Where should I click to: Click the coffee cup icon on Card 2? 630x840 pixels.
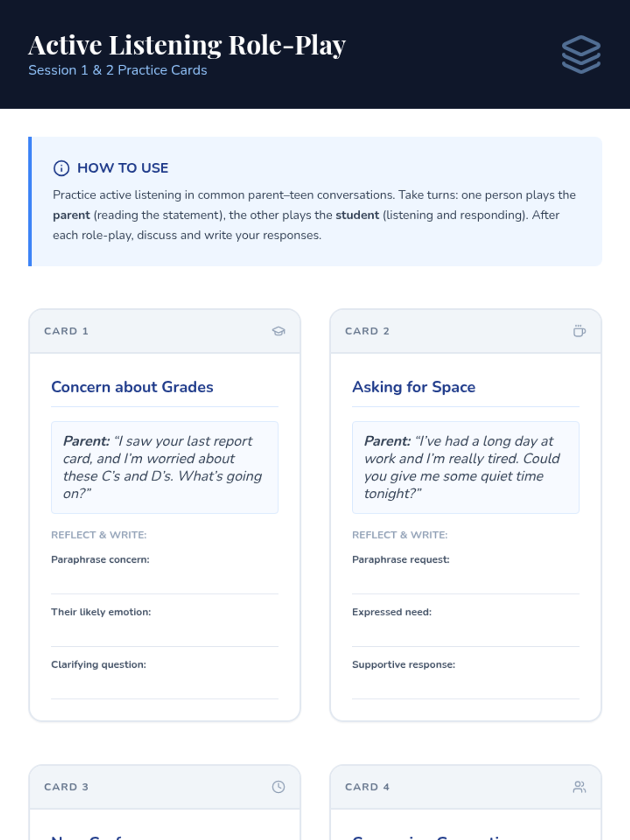(x=579, y=331)
